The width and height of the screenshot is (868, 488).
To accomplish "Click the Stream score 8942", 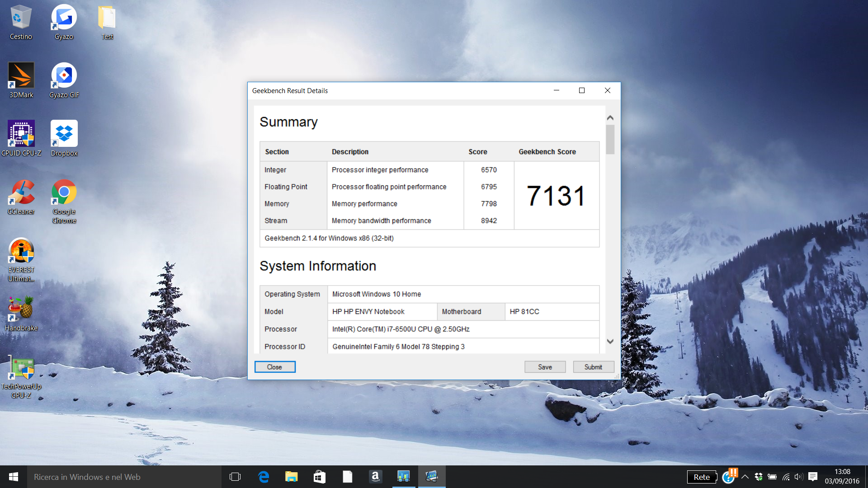I will [489, 221].
